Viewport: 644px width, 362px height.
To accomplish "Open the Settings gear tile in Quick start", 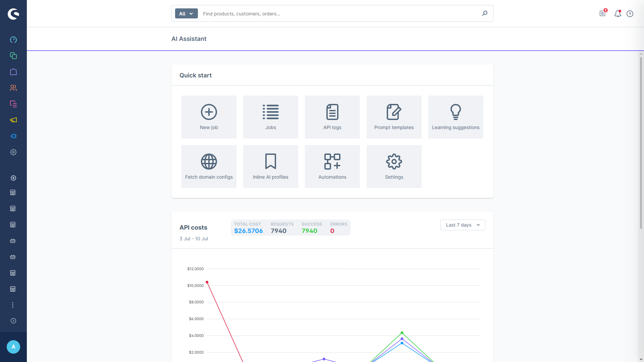I will [394, 167].
